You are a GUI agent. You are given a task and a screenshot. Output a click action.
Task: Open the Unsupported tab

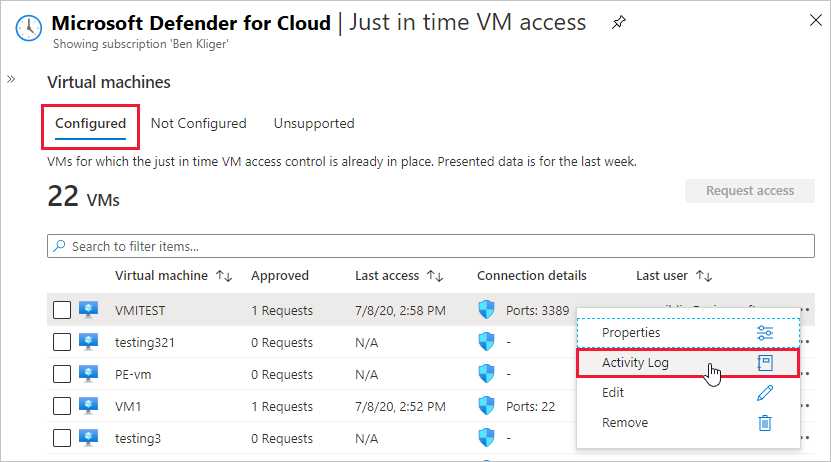314,124
